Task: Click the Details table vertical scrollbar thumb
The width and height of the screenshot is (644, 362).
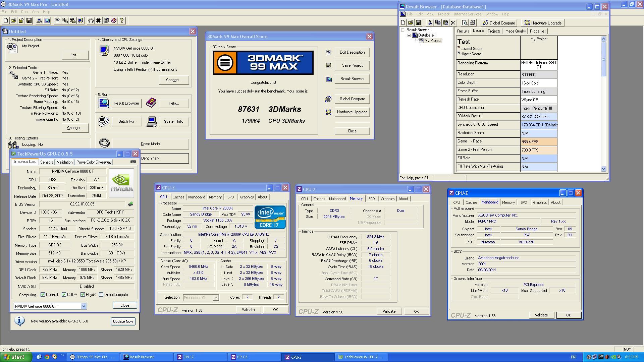Action: click(x=603, y=60)
